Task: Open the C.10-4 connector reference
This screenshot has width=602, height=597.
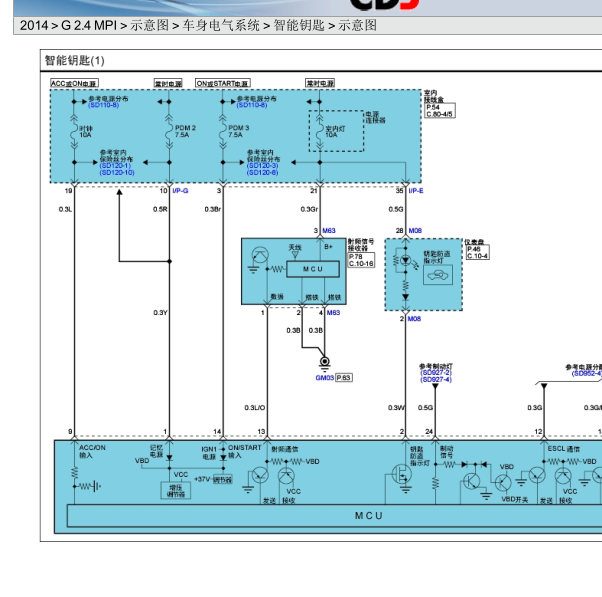Action: [x=477, y=256]
